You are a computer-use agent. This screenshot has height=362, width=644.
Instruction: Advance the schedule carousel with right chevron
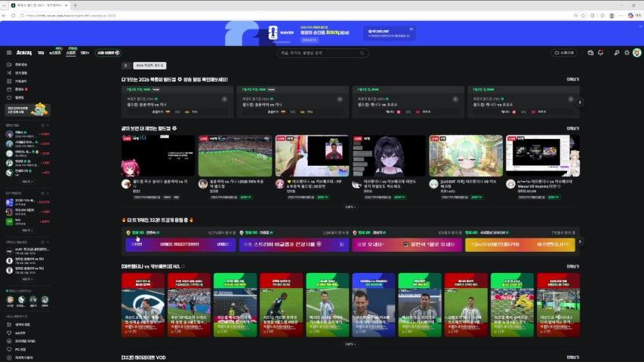coord(580,103)
